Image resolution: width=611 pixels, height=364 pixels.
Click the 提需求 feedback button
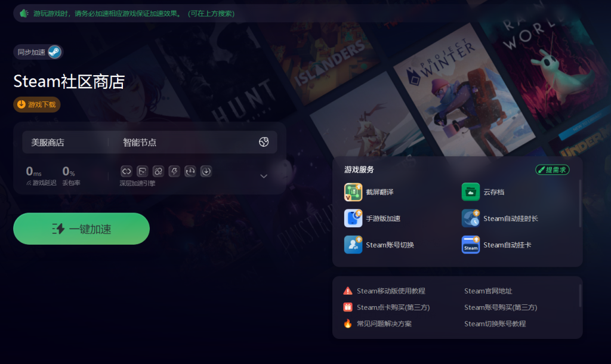pos(552,169)
